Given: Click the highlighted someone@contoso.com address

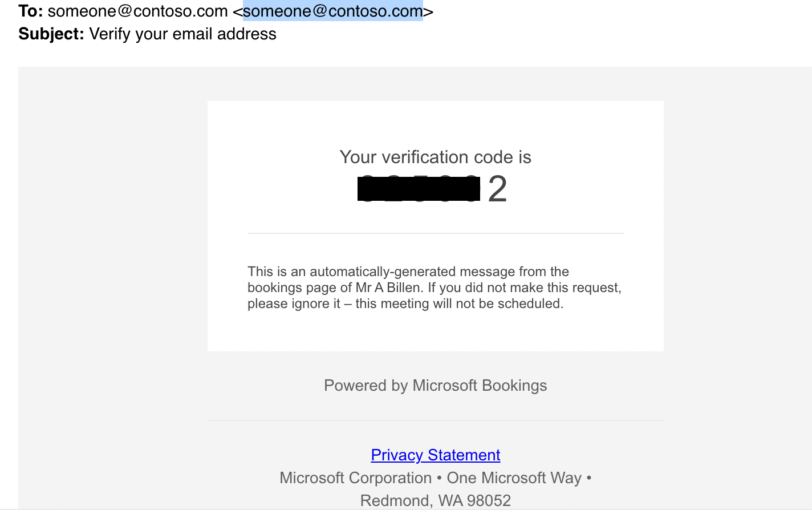Looking at the screenshot, I should point(333,11).
